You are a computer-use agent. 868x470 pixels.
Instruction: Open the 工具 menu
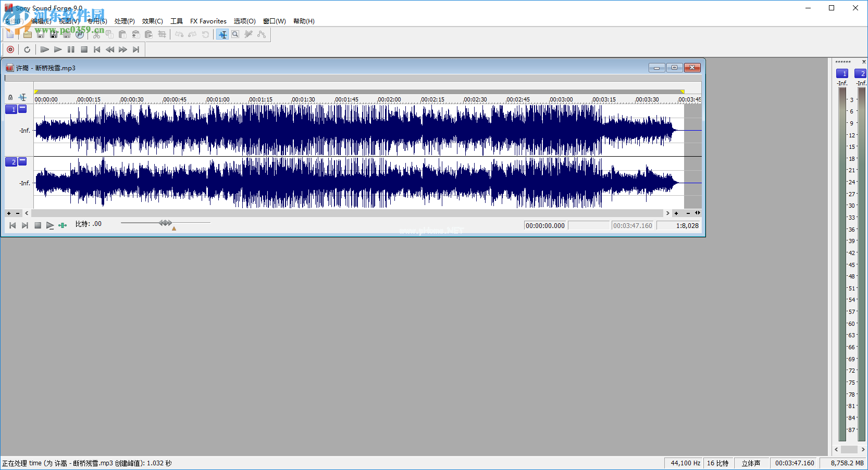177,21
